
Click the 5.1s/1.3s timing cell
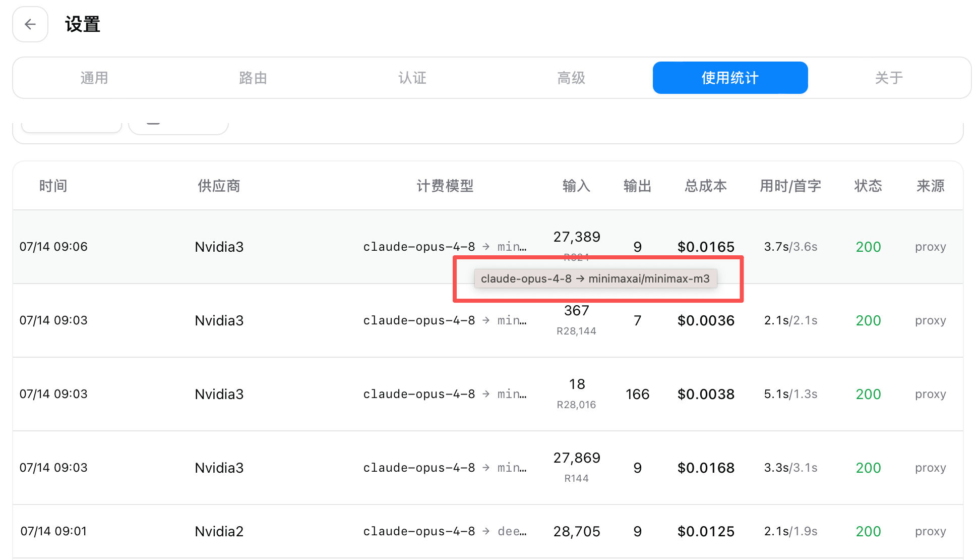790,394
